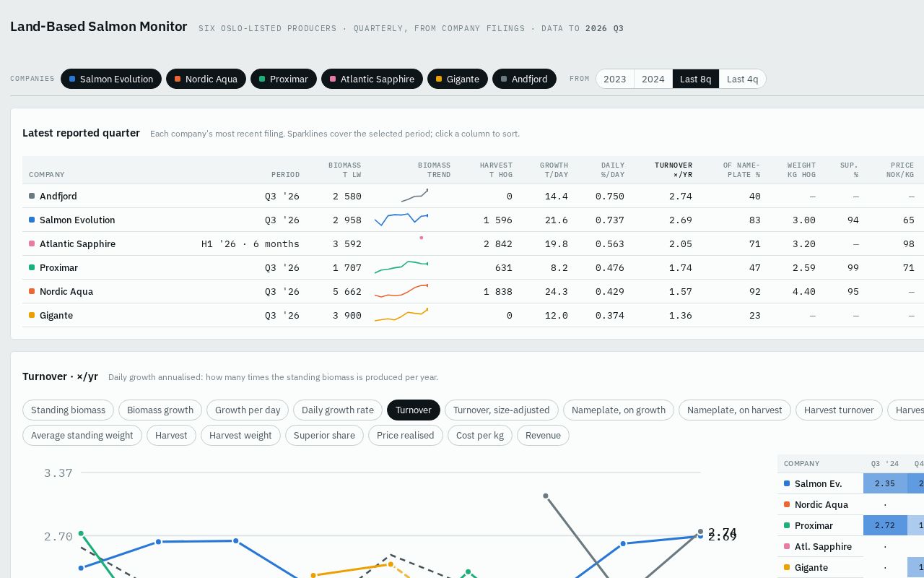
Task: Switch chart to Price realised
Action: [406, 435]
